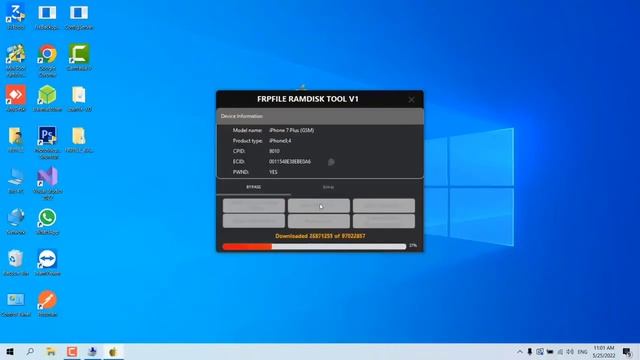This screenshot has height=360, width=640.
Task: Open the Photoshop desktop shortcut
Action: (47, 142)
